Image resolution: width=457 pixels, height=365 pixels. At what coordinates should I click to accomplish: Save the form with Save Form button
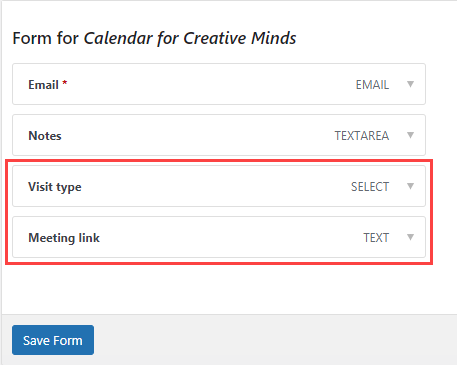click(x=53, y=340)
